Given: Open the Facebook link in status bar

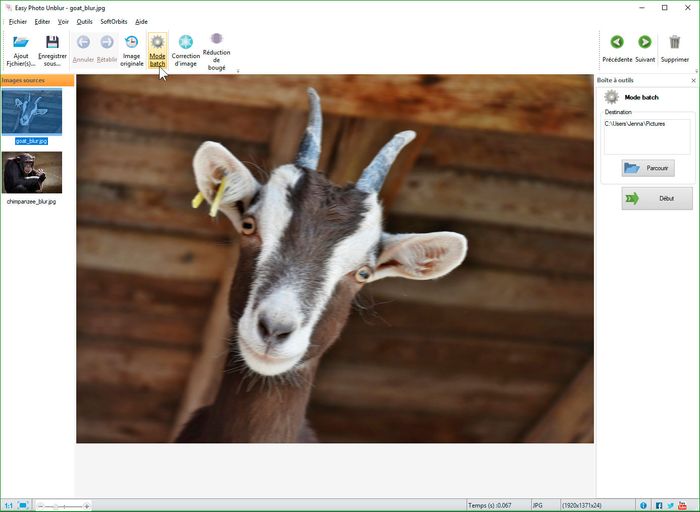Looking at the screenshot, I should point(659,505).
